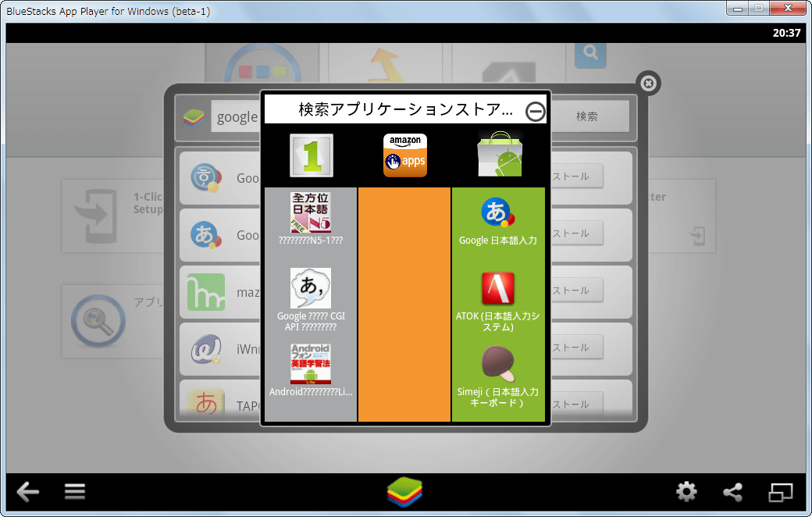Screen dimensions: 812x517
Task: Click the '????????N5-1???' app label
Action: 311,241
